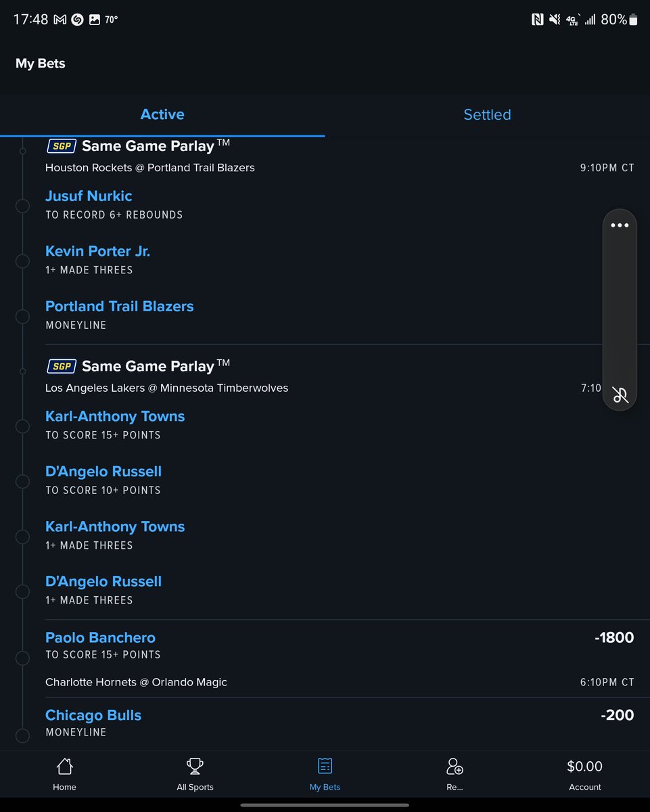Tap the three-dots on floating panel
Image resolution: width=650 pixels, height=812 pixels.
point(620,225)
